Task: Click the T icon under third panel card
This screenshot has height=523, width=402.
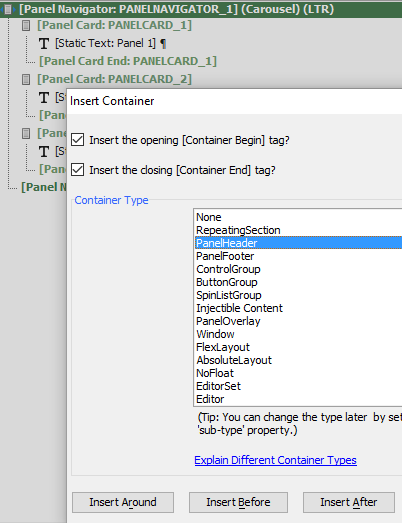Action: [x=44, y=151]
